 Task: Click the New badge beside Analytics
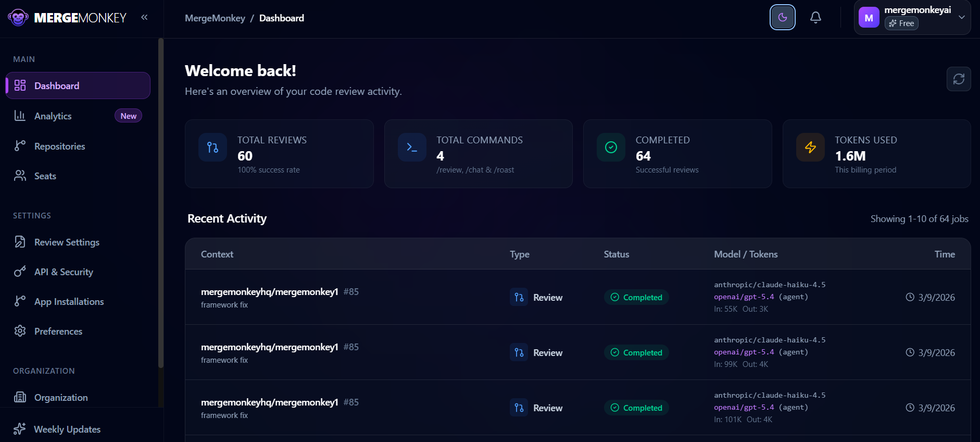click(x=128, y=116)
